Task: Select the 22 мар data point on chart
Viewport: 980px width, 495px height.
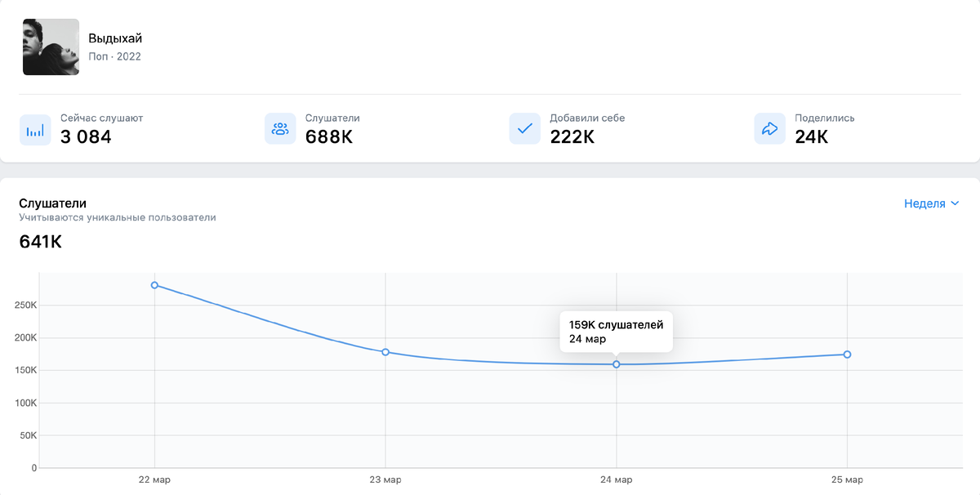Action: pos(154,285)
